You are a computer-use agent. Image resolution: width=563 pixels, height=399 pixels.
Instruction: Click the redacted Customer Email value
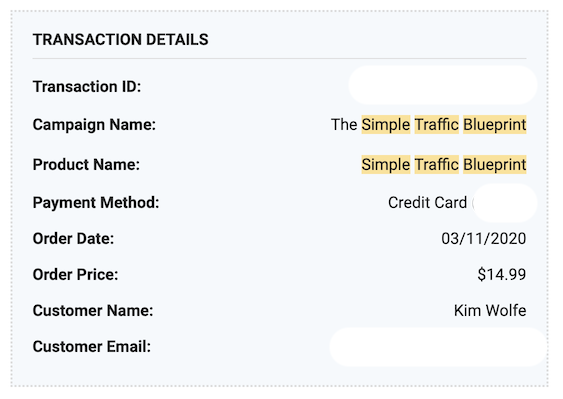coord(438,347)
